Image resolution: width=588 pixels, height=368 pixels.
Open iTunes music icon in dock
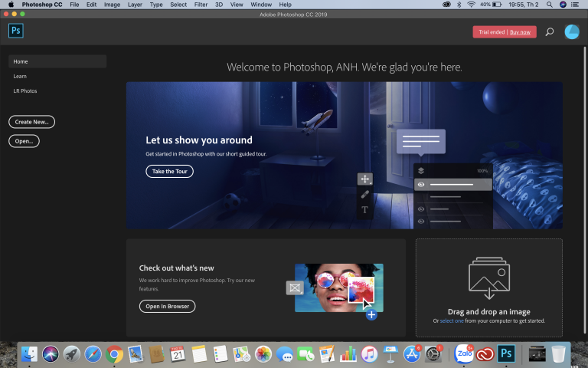tap(369, 354)
